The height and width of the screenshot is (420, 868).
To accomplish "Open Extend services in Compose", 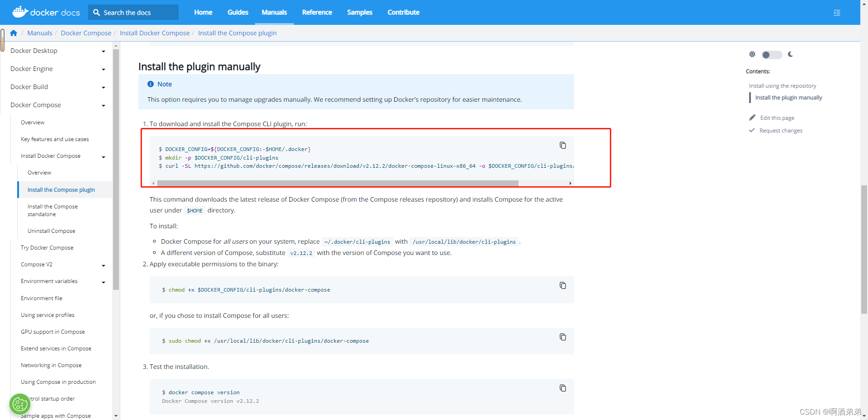I will [56, 349].
